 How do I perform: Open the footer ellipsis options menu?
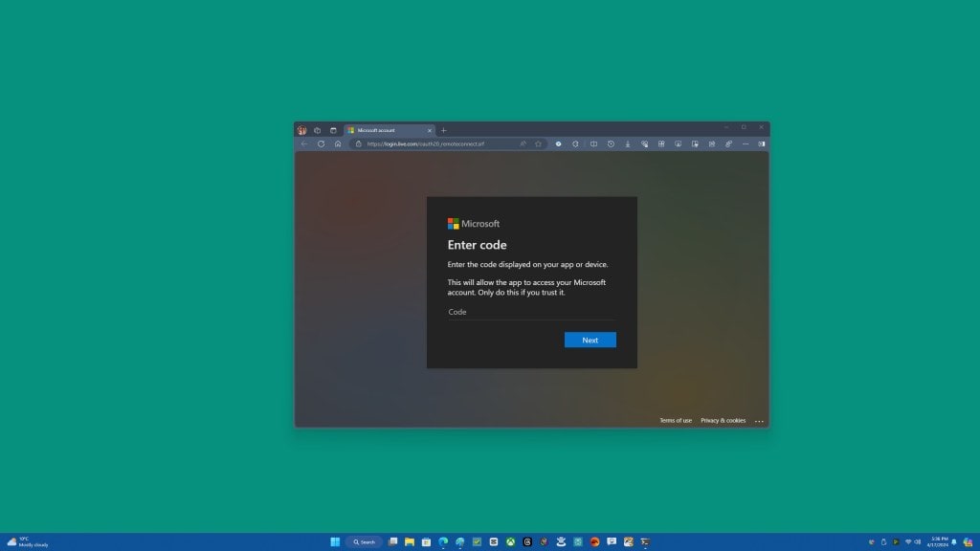pos(760,421)
